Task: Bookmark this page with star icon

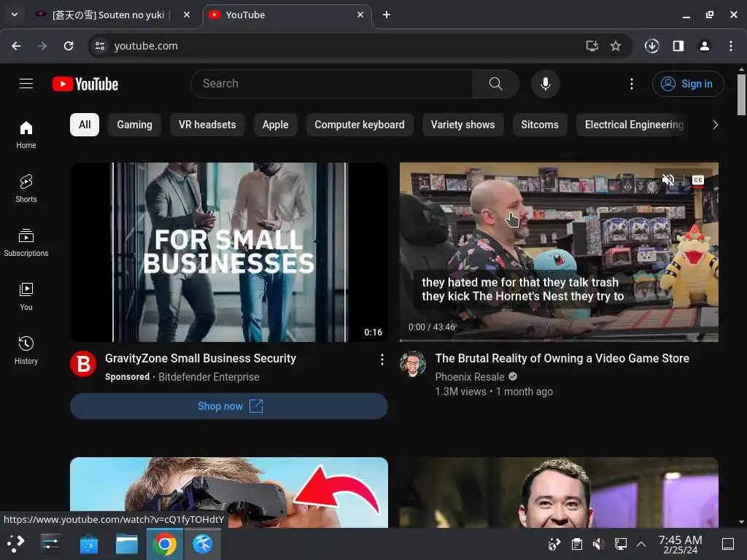Action: [x=616, y=46]
